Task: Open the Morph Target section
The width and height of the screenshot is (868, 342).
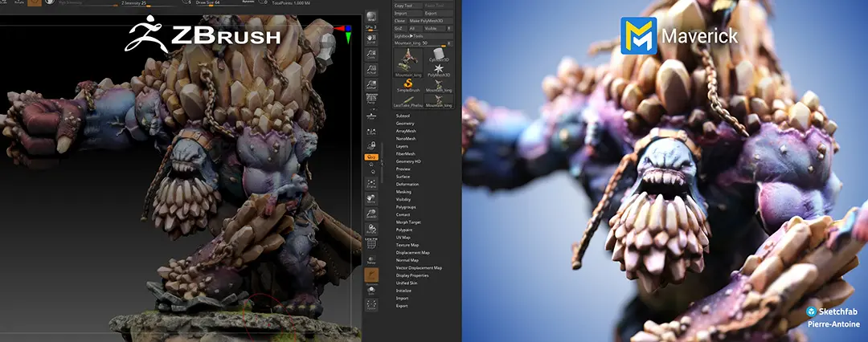Action: point(408,222)
